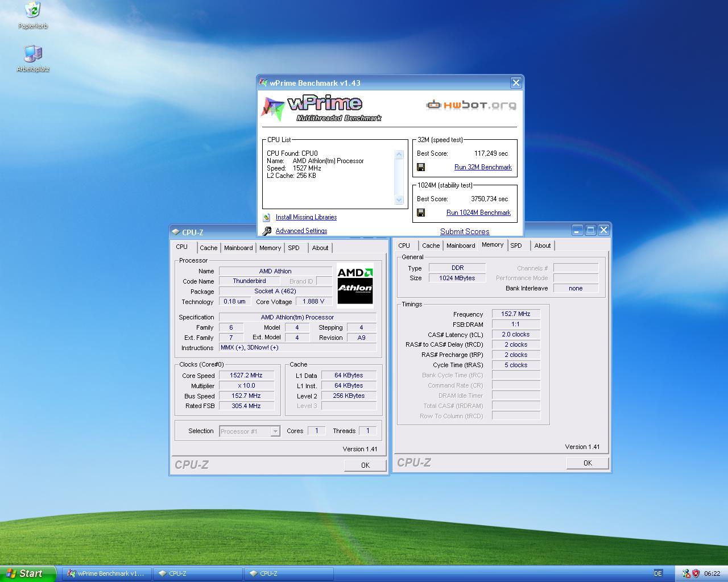Viewport: 728px width, 582px height.
Task: Click the Package Socket A (462) field
Action: [x=275, y=291]
